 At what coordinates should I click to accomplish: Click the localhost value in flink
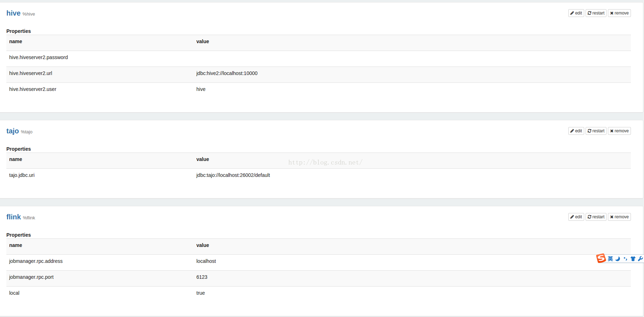coord(206,261)
